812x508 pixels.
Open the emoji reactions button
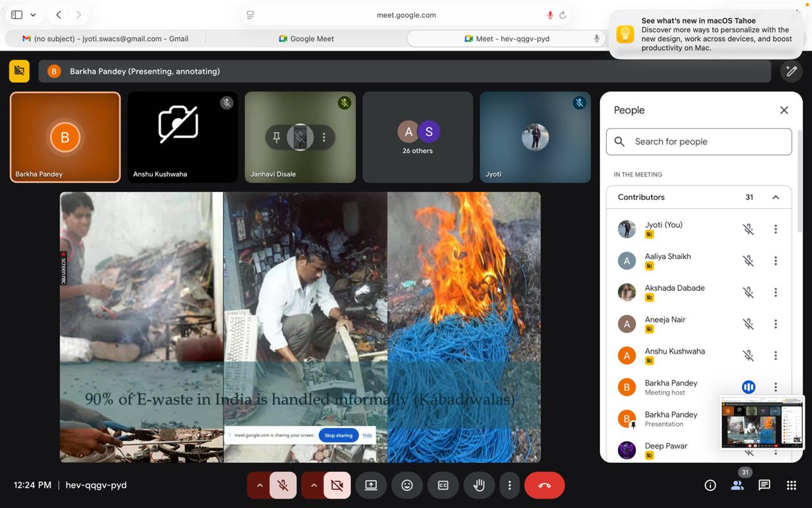pyautogui.click(x=407, y=485)
